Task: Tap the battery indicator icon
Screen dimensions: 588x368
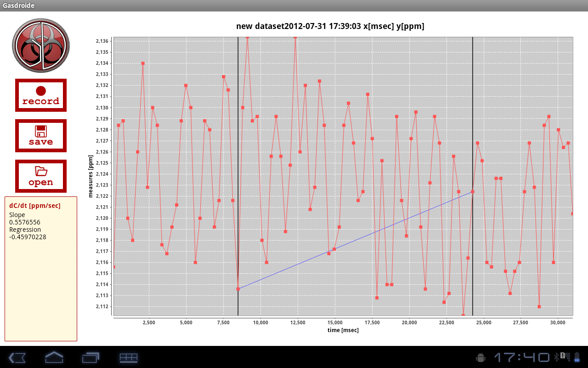Action: [x=577, y=357]
